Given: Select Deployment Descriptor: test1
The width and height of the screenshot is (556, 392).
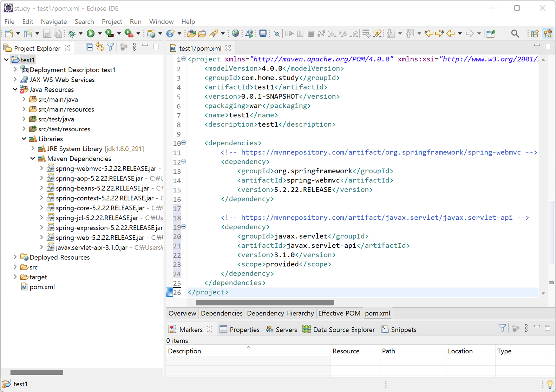Looking at the screenshot, I should (x=68, y=70).
